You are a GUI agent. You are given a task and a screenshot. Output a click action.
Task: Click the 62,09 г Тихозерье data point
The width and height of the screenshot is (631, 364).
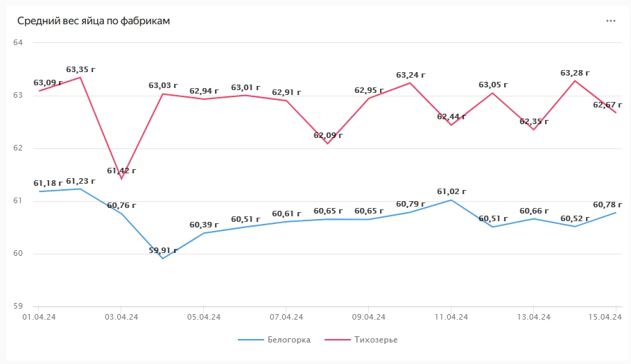coord(327,143)
